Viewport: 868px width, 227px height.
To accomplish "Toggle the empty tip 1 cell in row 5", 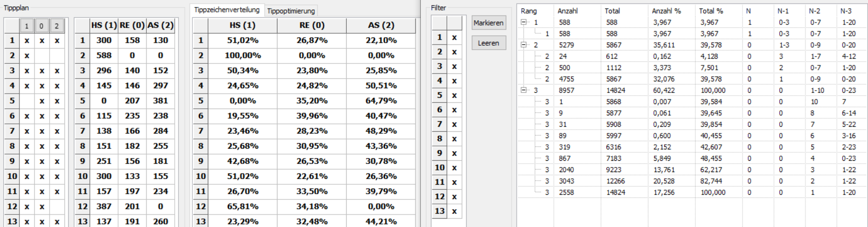I will pos(26,101).
